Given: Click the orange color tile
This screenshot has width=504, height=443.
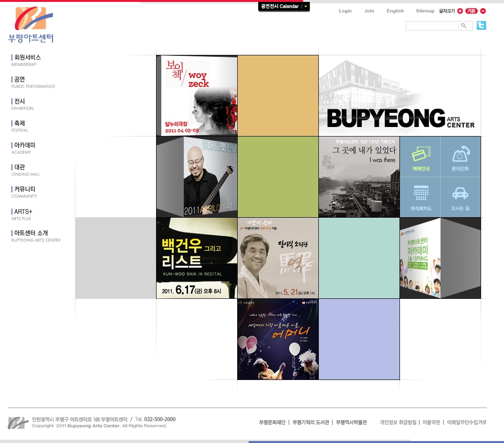Looking at the screenshot, I should (278, 95).
